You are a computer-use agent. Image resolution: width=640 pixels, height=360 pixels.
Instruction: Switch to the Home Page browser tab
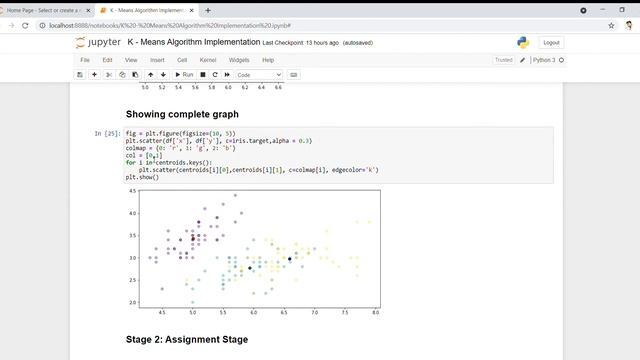[43, 10]
